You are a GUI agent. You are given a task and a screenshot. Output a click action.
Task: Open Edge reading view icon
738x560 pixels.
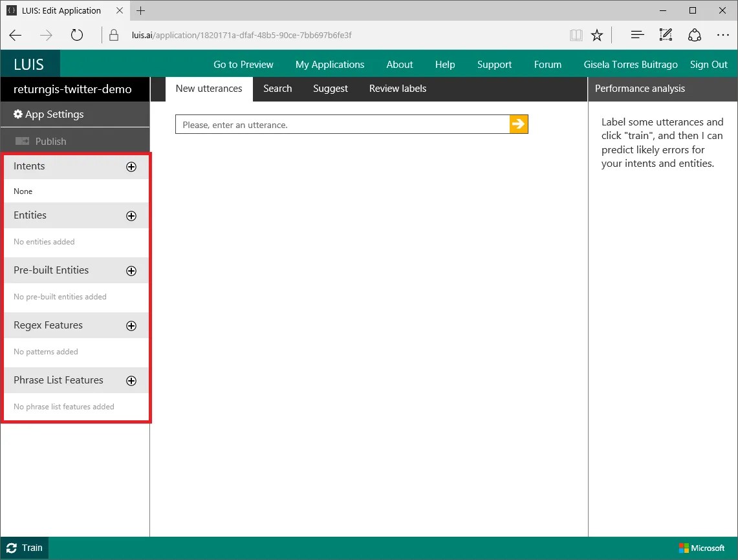576,36
